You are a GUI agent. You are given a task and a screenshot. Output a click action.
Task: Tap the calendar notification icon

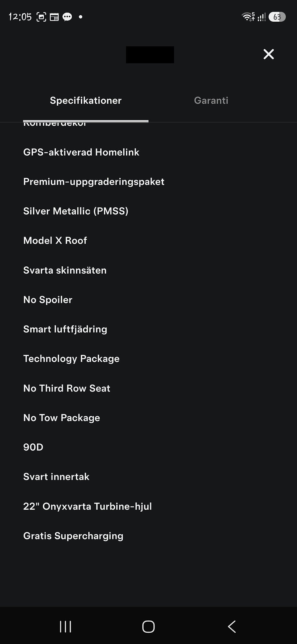click(x=54, y=17)
